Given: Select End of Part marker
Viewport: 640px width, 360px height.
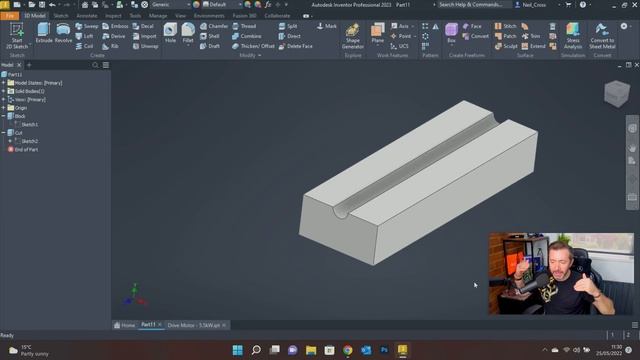Looking at the screenshot, I should [23, 149].
